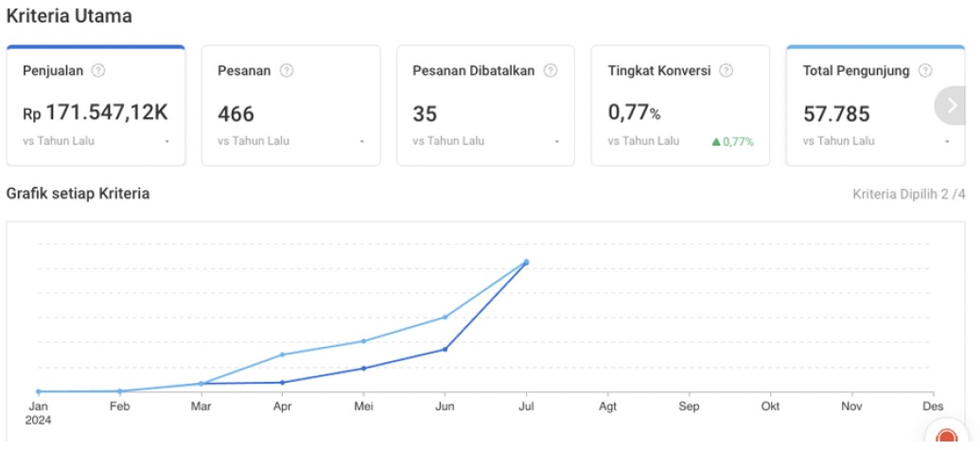Enable the Tingkat Konversi criteria card

point(680,105)
